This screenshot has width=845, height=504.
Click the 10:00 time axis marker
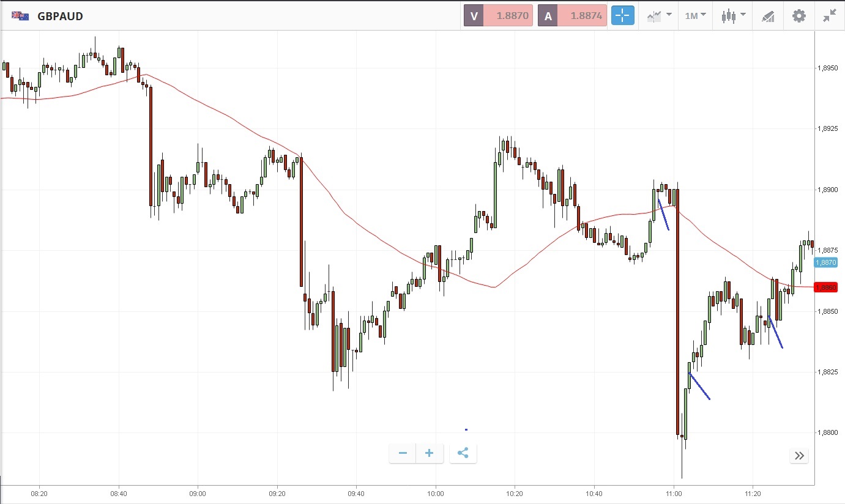pos(435,492)
